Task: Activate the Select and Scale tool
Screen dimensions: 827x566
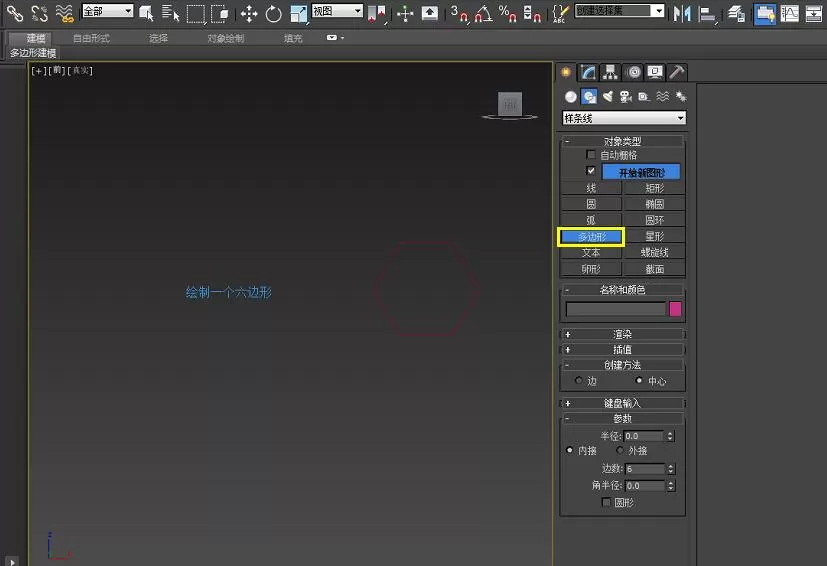Action: tap(299, 14)
